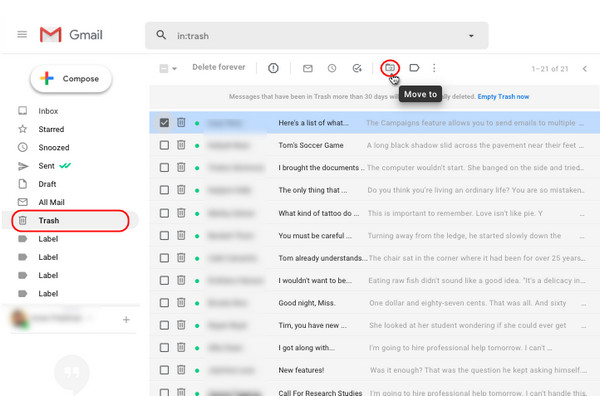
Task: Click trash icon on I got along with row
Action: tap(181, 347)
